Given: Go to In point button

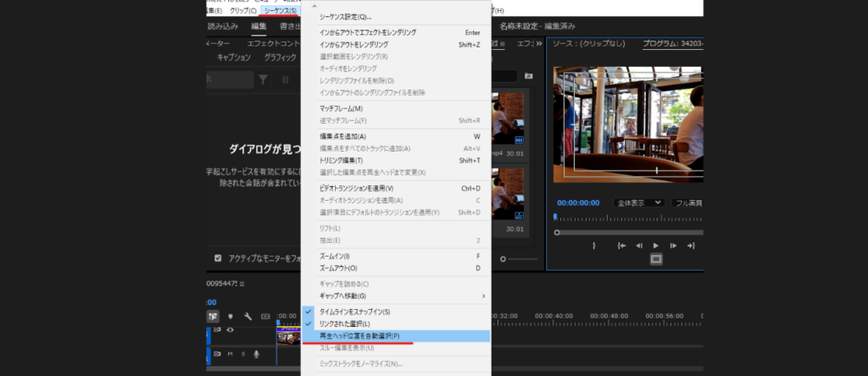Looking at the screenshot, I should click(x=621, y=246).
